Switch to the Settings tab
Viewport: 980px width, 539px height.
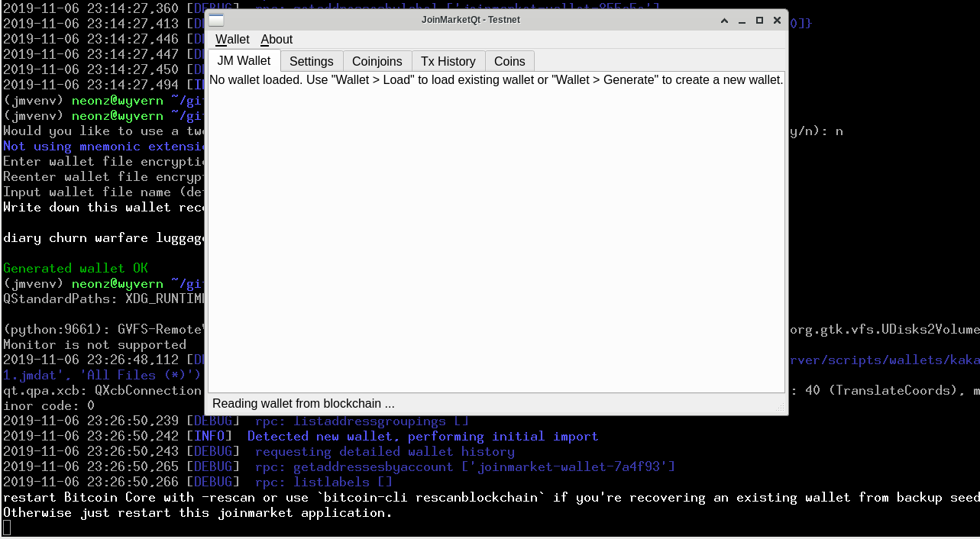coord(311,61)
